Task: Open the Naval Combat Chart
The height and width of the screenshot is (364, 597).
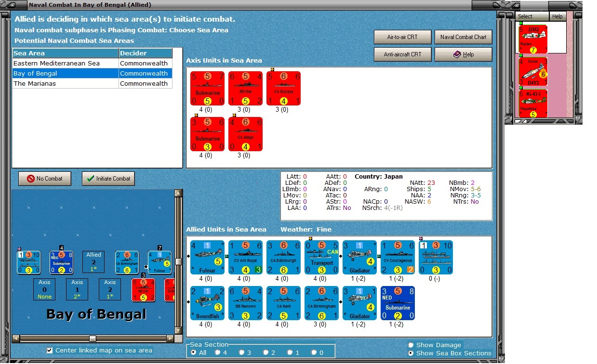Action: 463,37
